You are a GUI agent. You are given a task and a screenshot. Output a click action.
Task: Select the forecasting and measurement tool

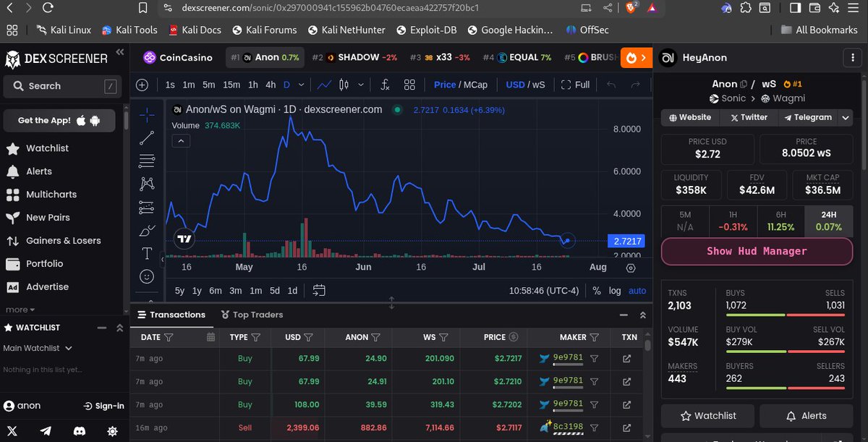point(147,207)
